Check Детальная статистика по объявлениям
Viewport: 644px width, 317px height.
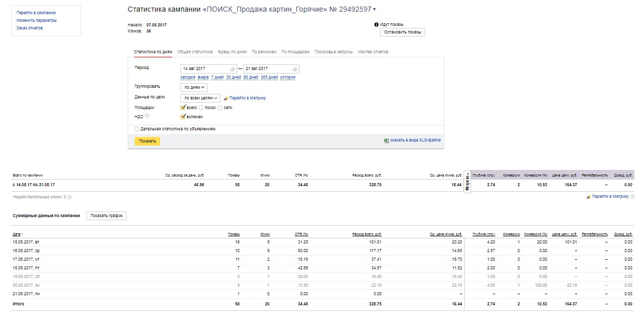[137, 129]
